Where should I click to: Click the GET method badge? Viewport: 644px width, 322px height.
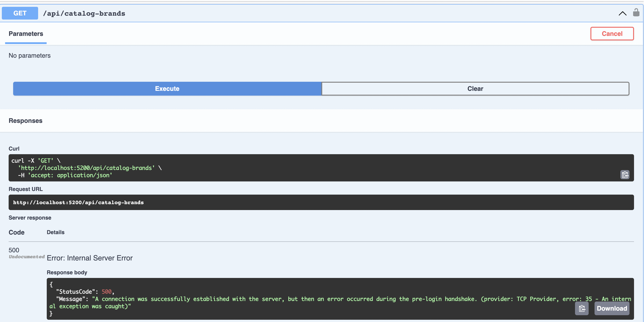point(20,13)
